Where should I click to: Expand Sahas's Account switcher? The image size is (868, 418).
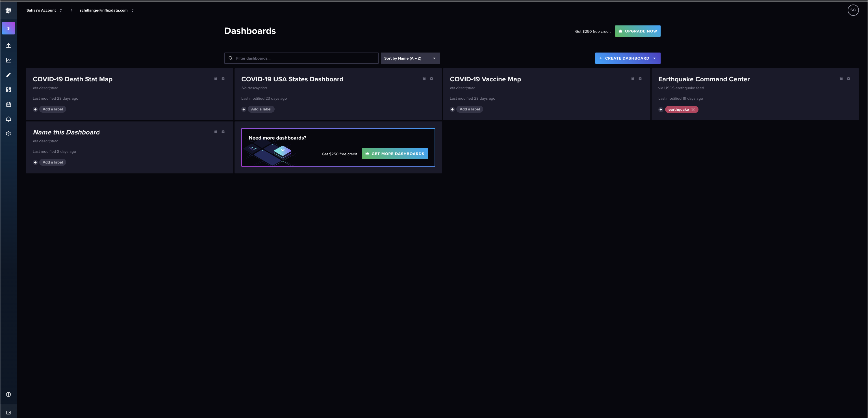(44, 10)
